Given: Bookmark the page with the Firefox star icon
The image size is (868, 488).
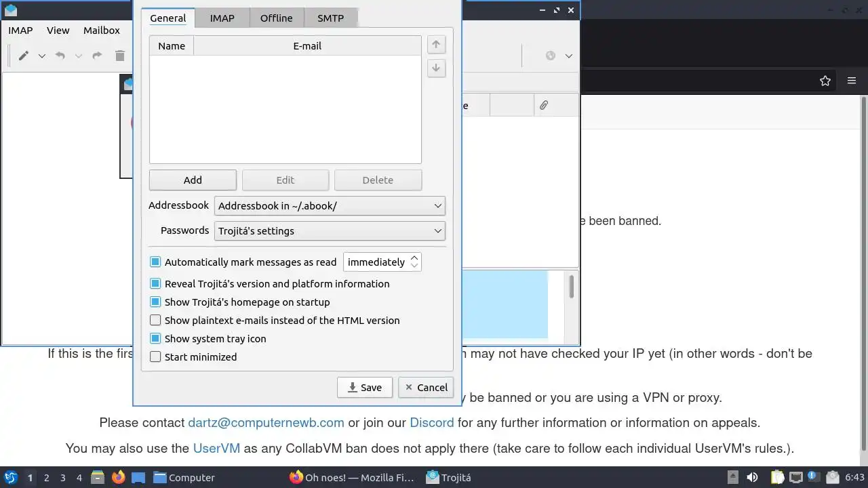Looking at the screenshot, I should [x=825, y=81].
